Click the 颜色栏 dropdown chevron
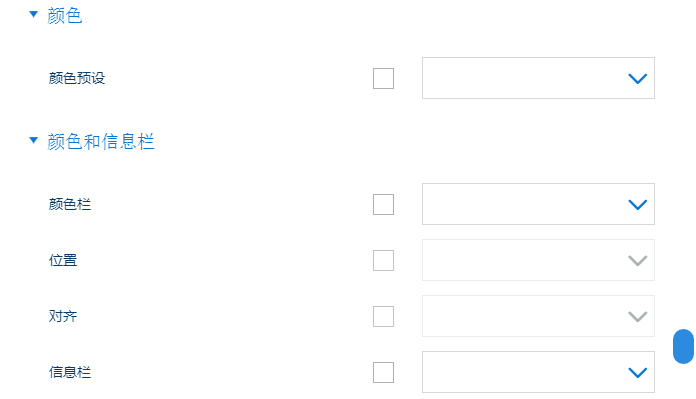Image resolution: width=696 pixels, height=399 pixels. (638, 205)
